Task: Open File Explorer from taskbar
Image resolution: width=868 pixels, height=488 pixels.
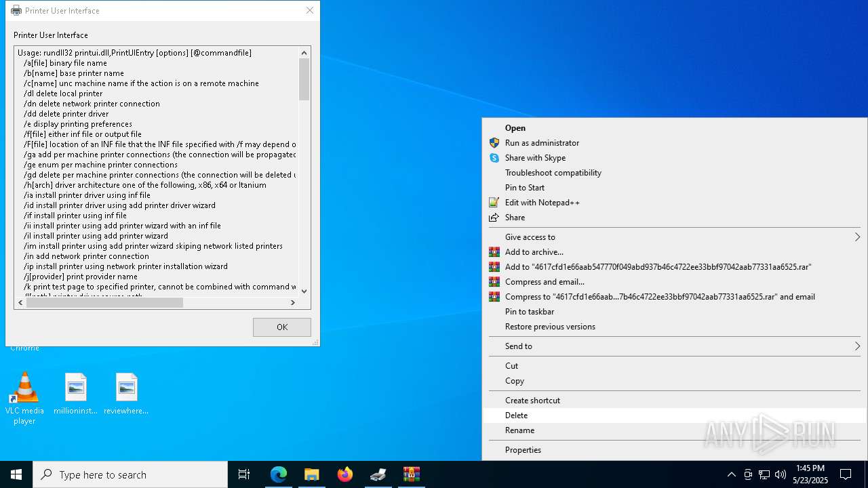Action: (x=311, y=474)
